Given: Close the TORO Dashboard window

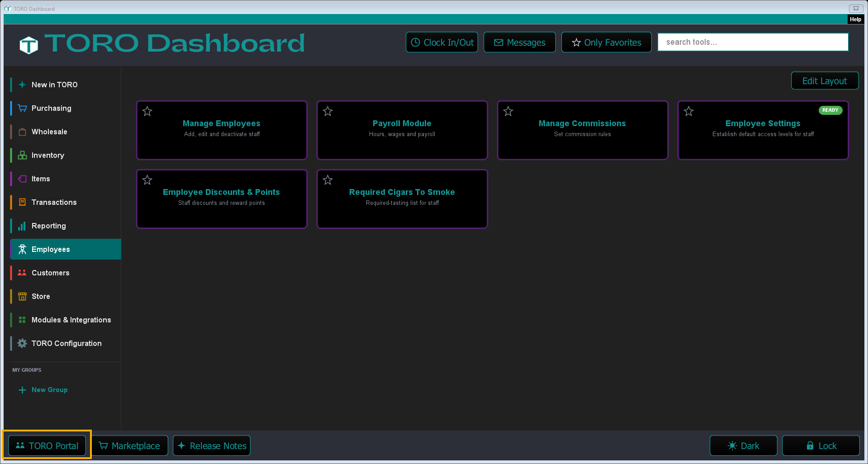Looking at the screenshot, I should (856, 8).
